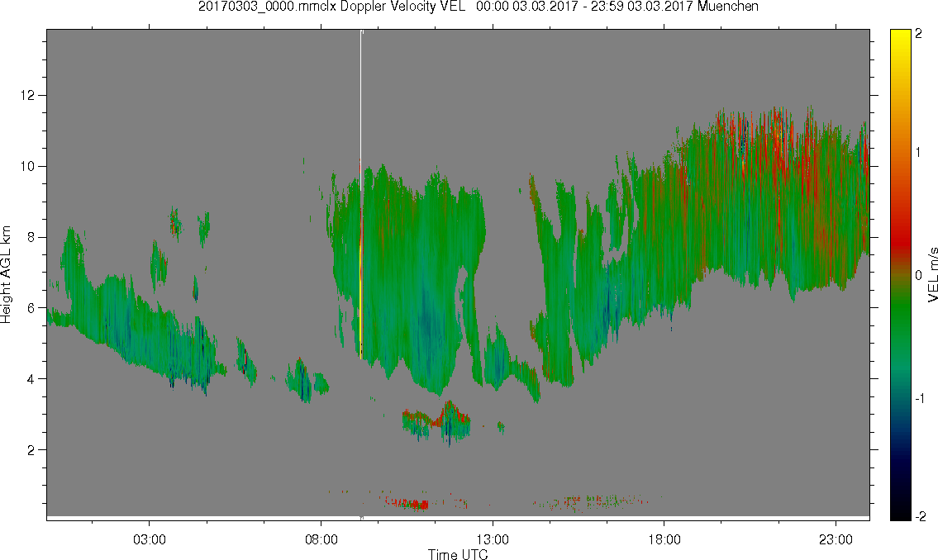
Task: Click the '08:00' time axis label
Action: pyautogui.click(x=321, y=540)
